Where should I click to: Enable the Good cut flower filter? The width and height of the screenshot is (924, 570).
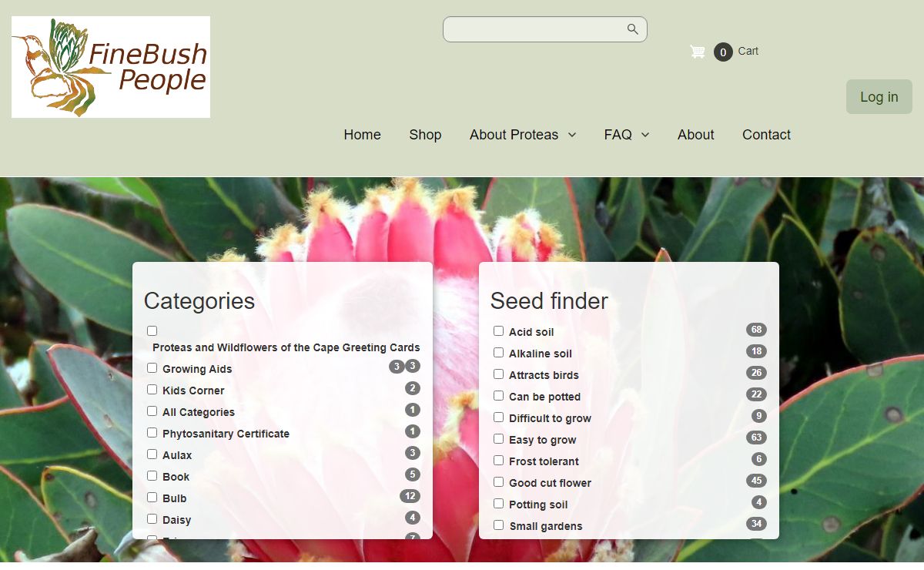point(498,481)
